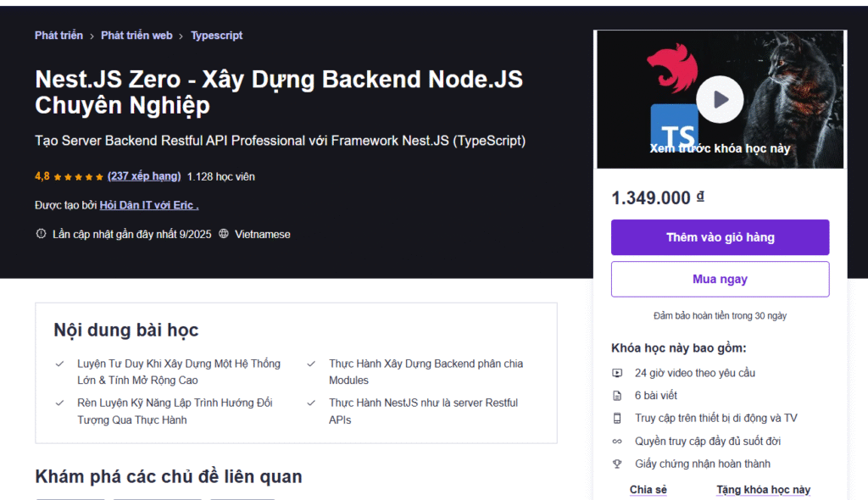Click the last updated alert icon
The height and width of the screenshot is (500, 868).
point(41,234)
